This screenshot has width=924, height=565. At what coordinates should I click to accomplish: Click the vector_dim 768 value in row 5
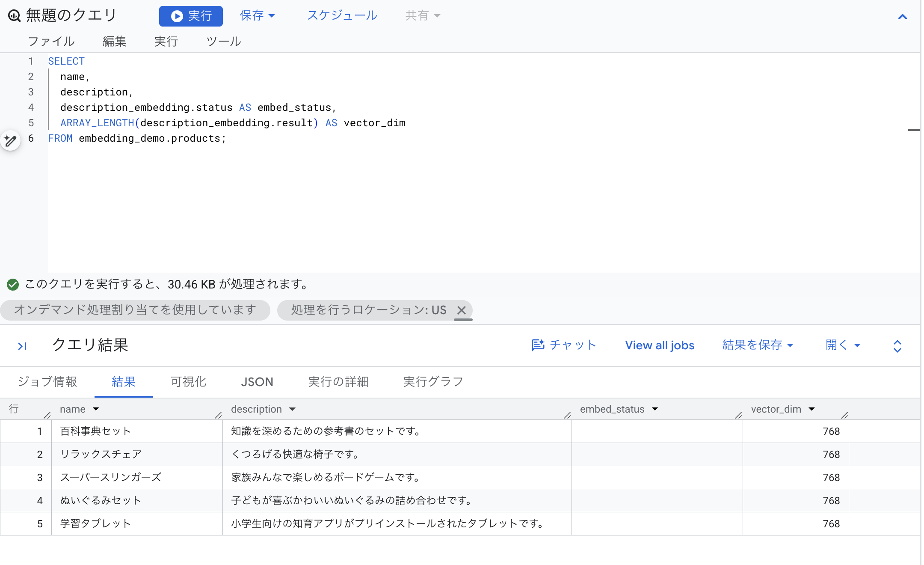pyautogui.click(x=831, y=523)
